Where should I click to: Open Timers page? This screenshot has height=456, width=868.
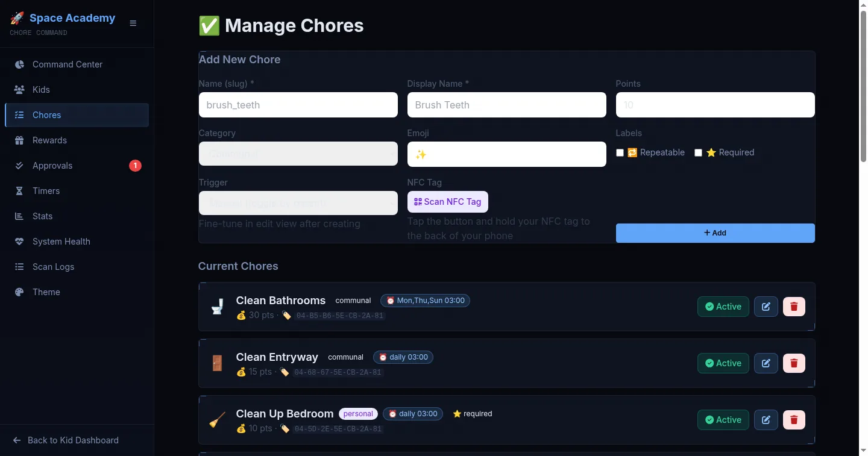click(77, 191)
